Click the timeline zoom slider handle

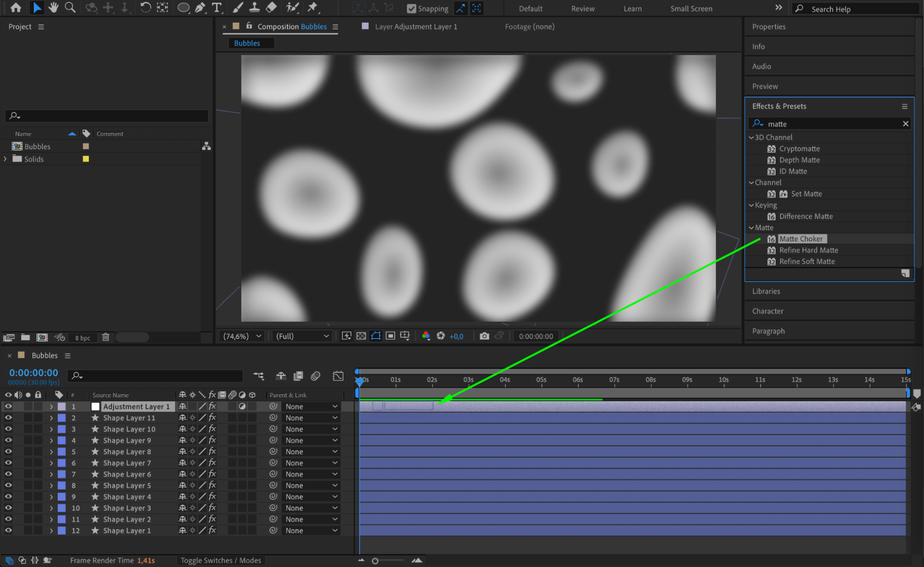point(375,561)
